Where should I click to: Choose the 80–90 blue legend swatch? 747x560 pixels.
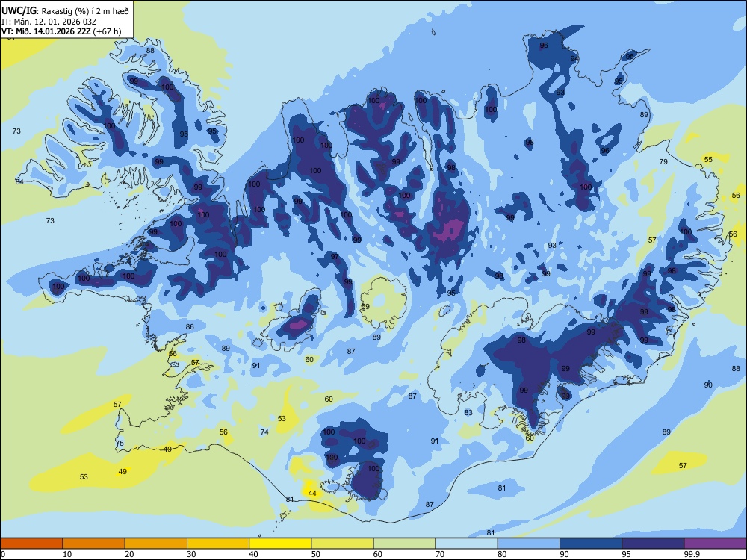click(528, 544)
